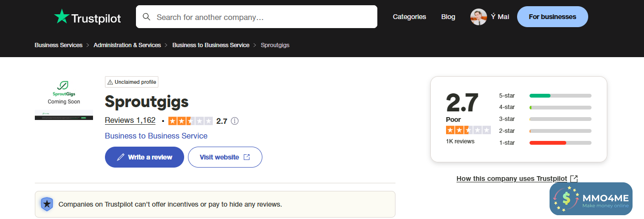Click the Trustpilot star logo
Image resolution: width=644 pixels, height=219 pixels.
(x=62, y=17)
